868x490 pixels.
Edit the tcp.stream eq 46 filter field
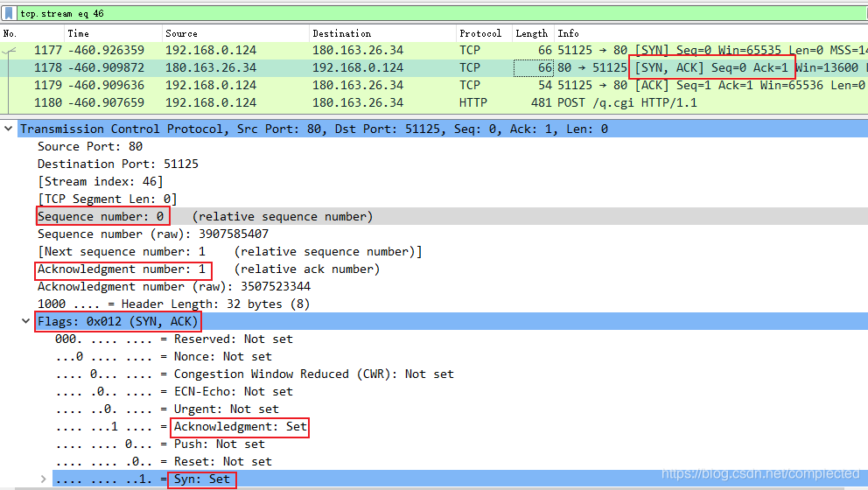443,13
